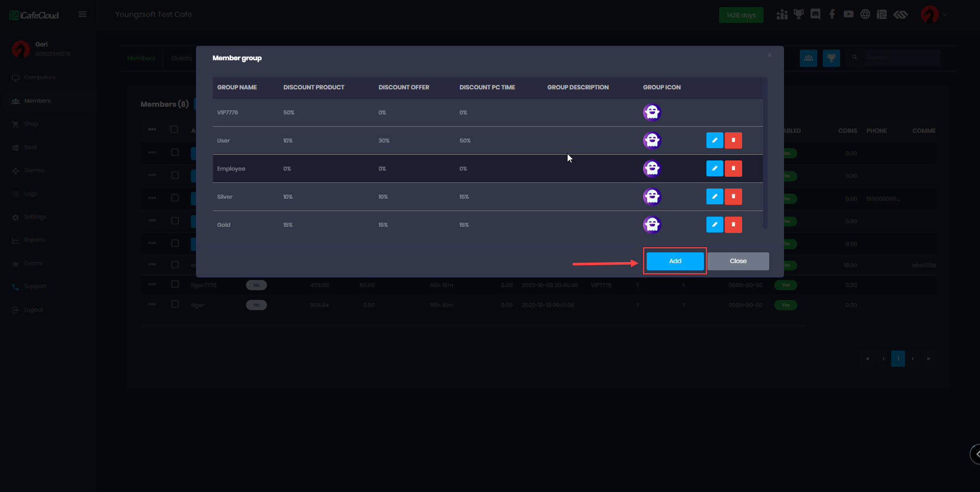Open Reports in the sidebar

pyautogui.click(x=35, y=240)
